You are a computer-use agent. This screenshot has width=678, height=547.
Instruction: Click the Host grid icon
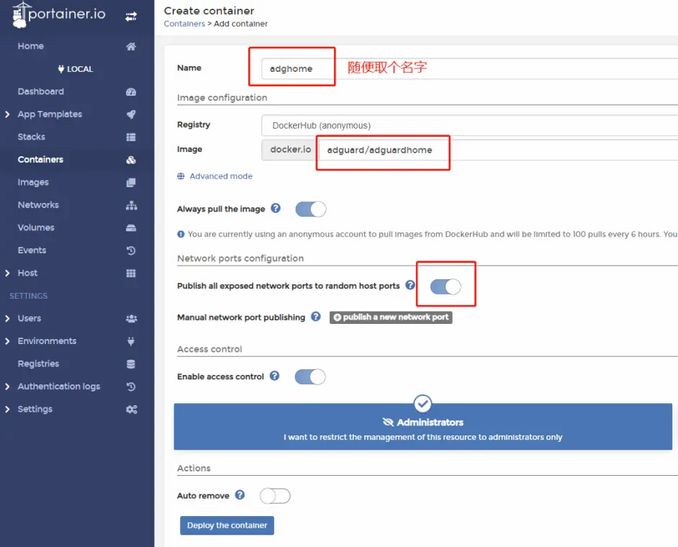131,273
